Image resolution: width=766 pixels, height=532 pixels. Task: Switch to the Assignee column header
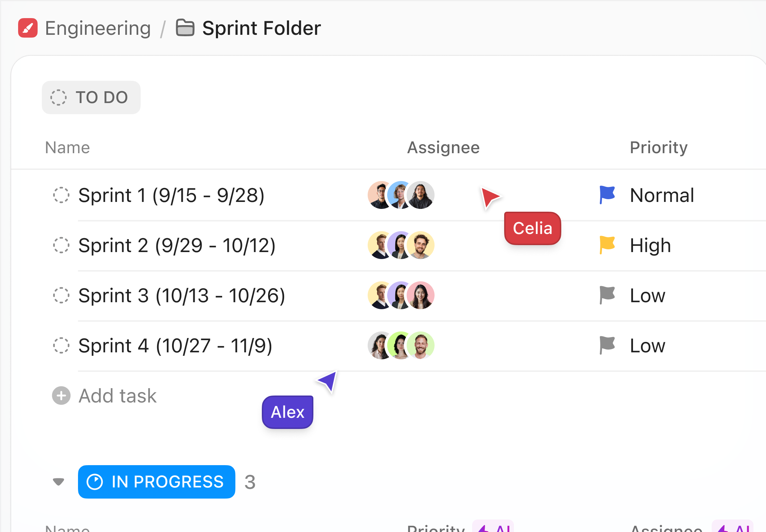(x=443, y=147)
